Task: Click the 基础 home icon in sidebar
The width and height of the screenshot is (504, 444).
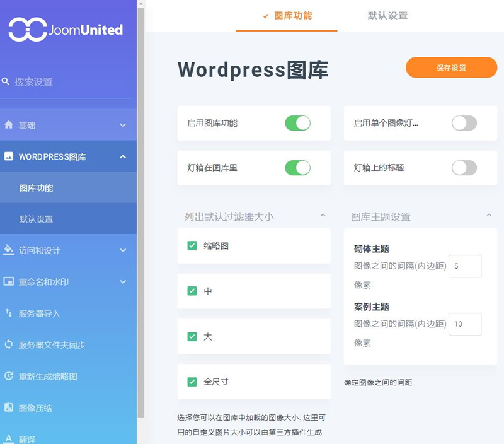Action: coord(9,125)
